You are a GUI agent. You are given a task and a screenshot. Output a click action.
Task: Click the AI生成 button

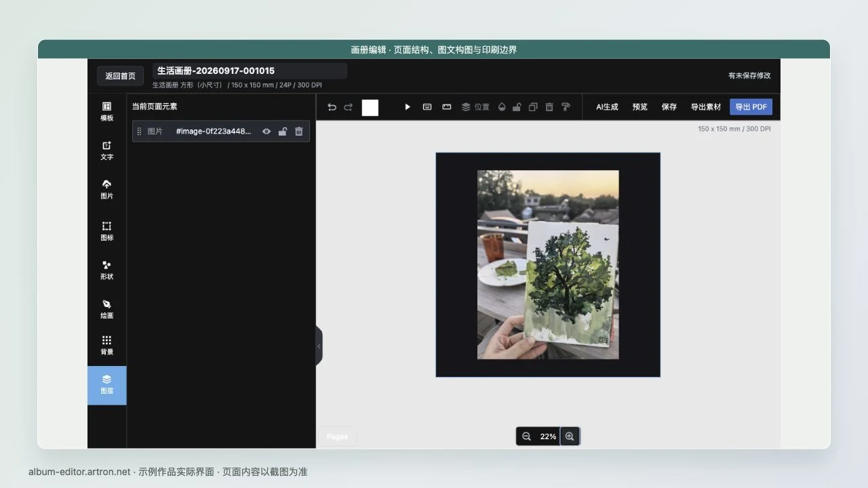607,107
